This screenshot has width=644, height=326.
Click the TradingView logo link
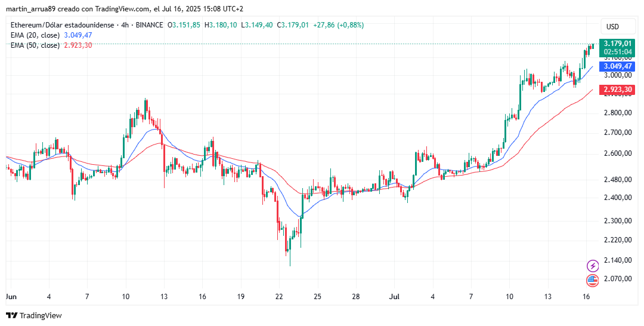tap(34, 315)
